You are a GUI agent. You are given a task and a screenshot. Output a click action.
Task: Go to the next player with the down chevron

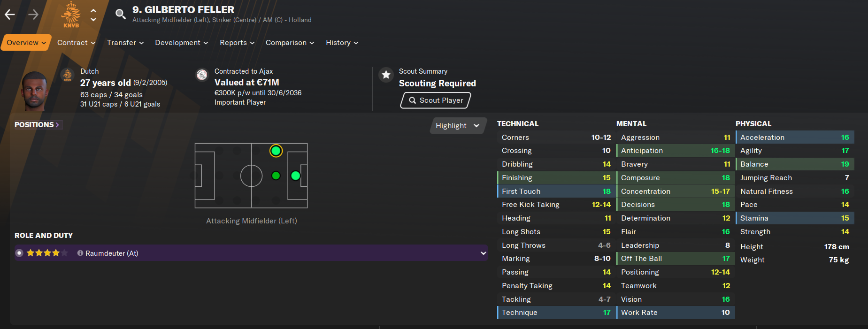click(x=93, y=20)
